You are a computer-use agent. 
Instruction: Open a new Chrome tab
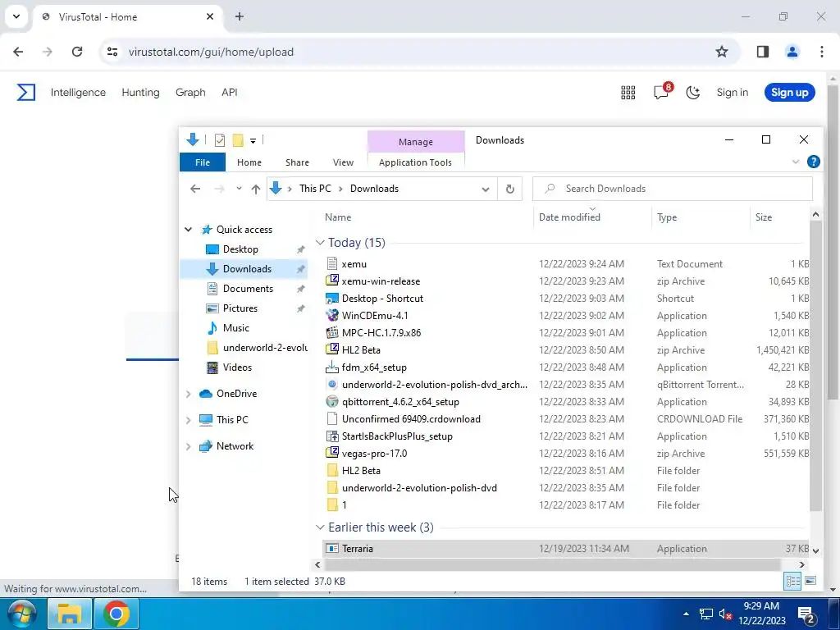point(240,16)
